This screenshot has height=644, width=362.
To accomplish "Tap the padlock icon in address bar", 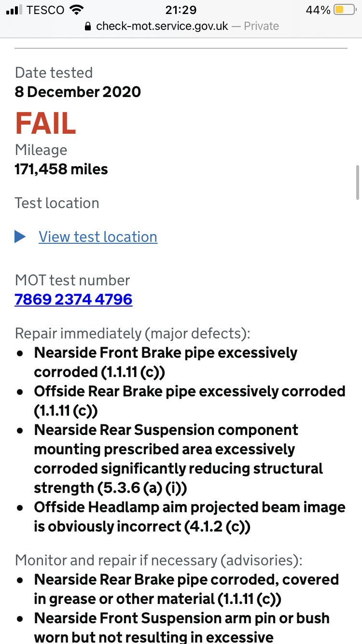I will (x=87, y=26).
